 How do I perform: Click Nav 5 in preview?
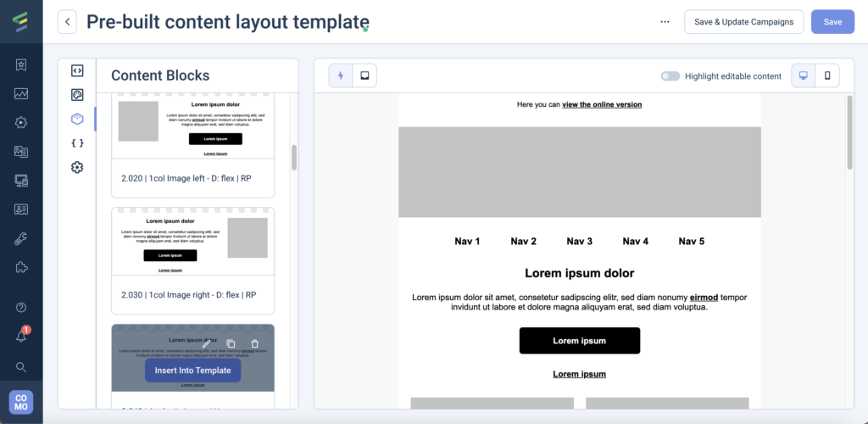point(692,242)
